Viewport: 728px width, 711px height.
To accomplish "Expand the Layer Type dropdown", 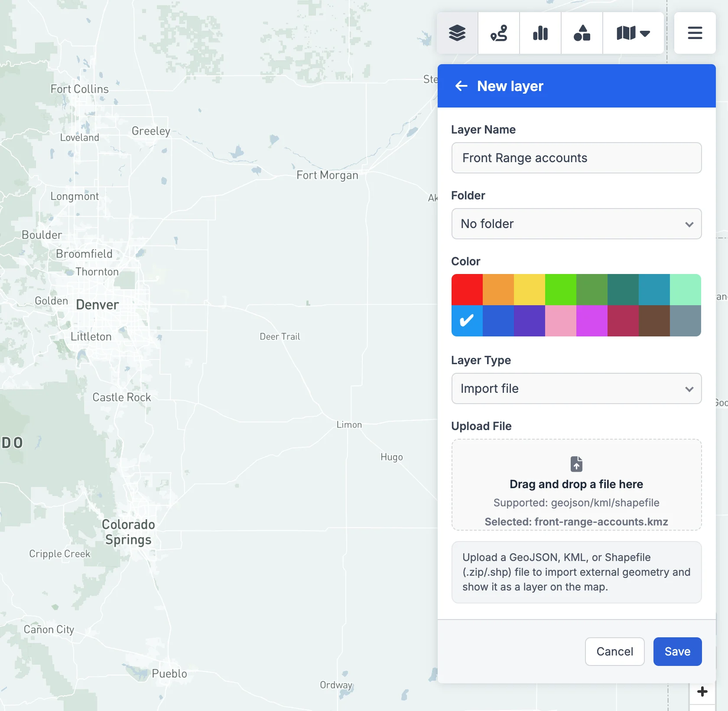I will click(576, 388).
